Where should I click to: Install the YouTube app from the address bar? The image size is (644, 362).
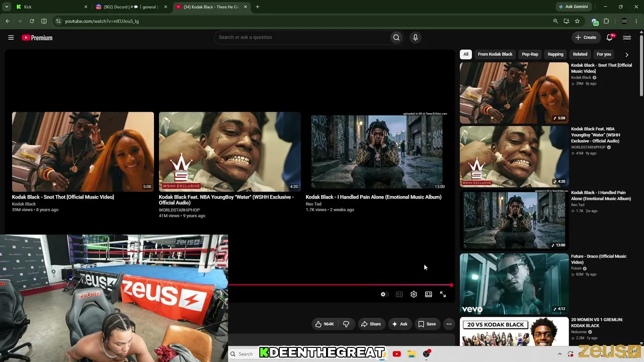coord(567,21)
